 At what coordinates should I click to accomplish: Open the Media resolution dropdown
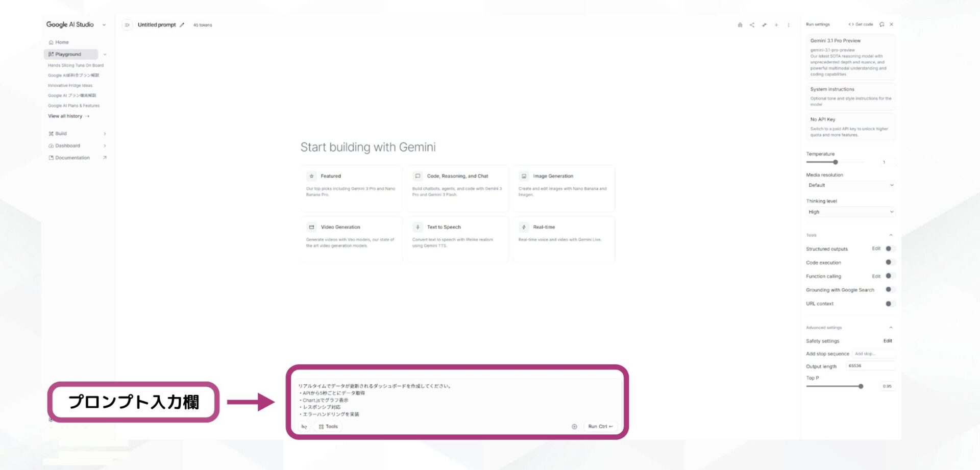tap(850, 185)
